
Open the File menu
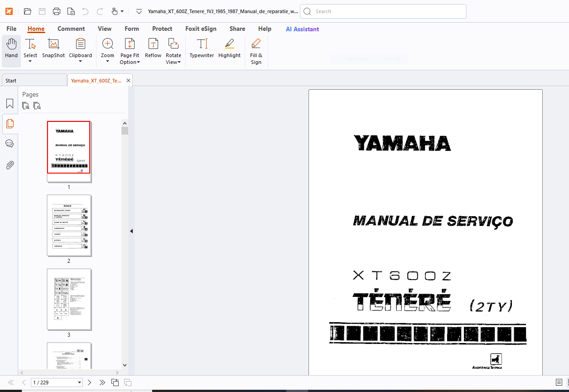click(x=11, y=29)
